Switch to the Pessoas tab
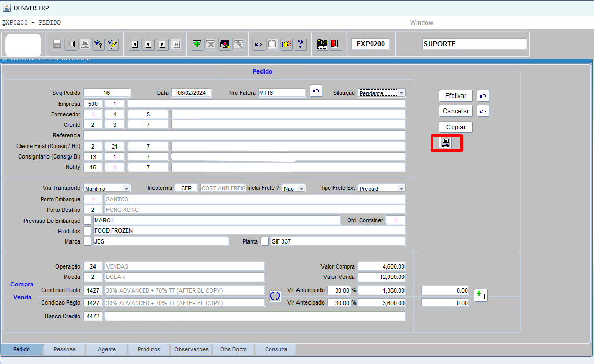 tap(64, 349)
